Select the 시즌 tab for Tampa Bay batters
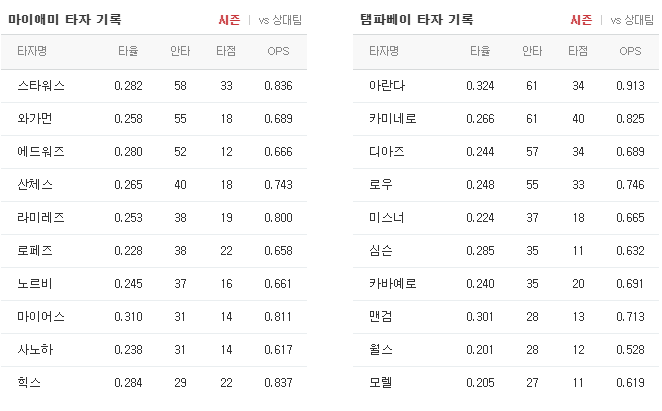Viewport: 662px width, 411px height. [581, 20]
